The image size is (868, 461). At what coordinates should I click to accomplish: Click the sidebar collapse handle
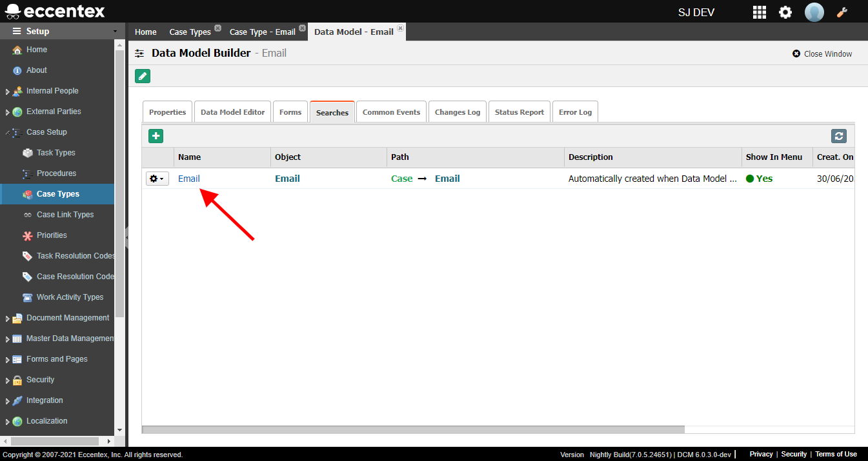click(x=126, y=238)
